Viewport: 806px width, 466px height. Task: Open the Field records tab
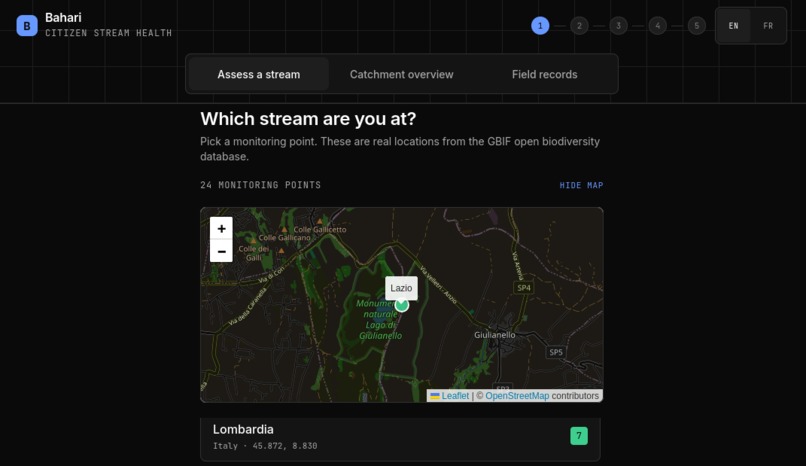click(544, 74)
